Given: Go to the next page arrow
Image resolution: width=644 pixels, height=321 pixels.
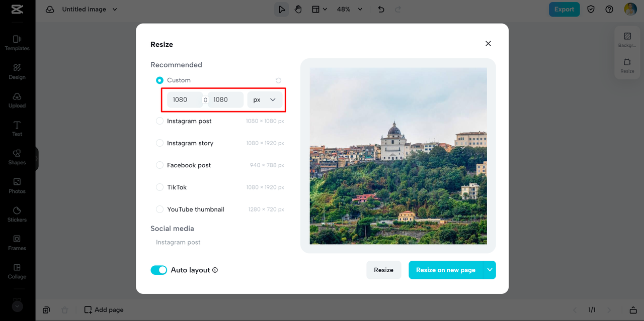Looking at the screenshot, I should [x=609, y=310].
